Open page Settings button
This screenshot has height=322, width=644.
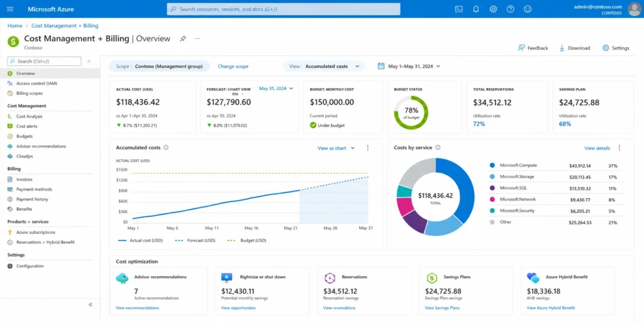click(616, 48)
